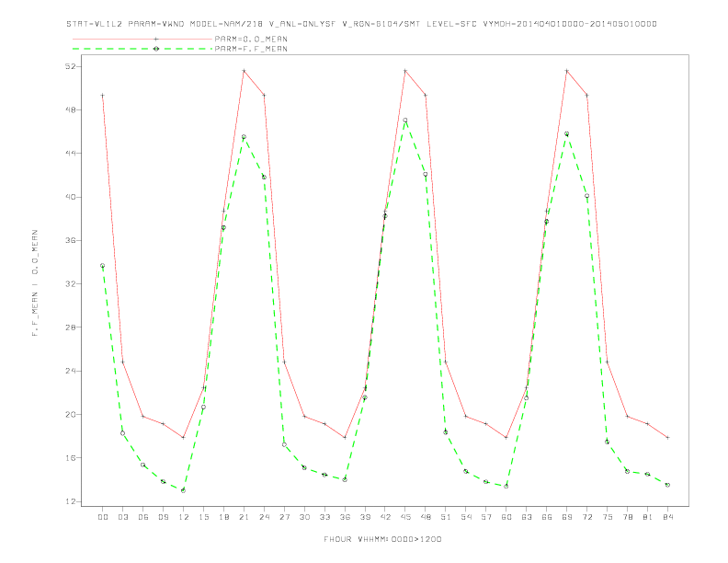Click the x-axis tick label 15

click(x=203, y=517)
